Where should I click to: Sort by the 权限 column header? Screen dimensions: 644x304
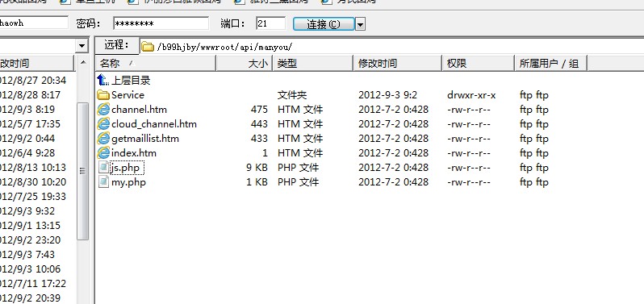(x=479, y=64)
